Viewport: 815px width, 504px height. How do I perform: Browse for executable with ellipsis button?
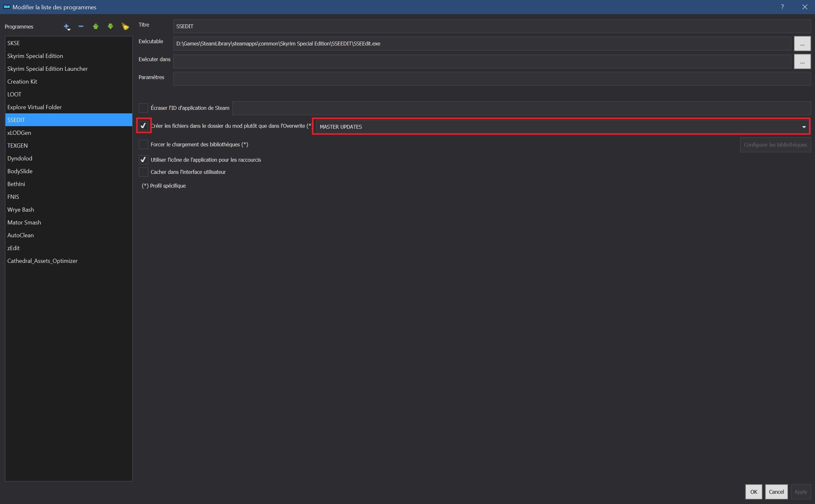coord(802,44)
